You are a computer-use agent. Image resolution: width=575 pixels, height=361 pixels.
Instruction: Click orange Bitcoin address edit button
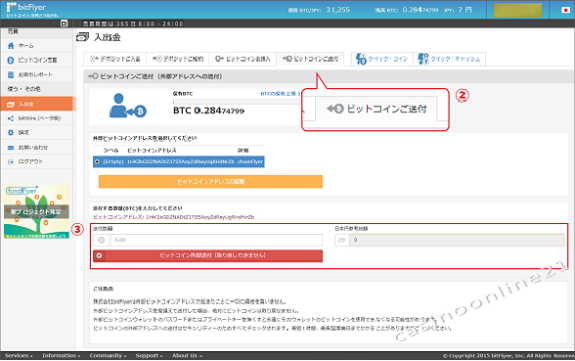[x=210, y=182]
